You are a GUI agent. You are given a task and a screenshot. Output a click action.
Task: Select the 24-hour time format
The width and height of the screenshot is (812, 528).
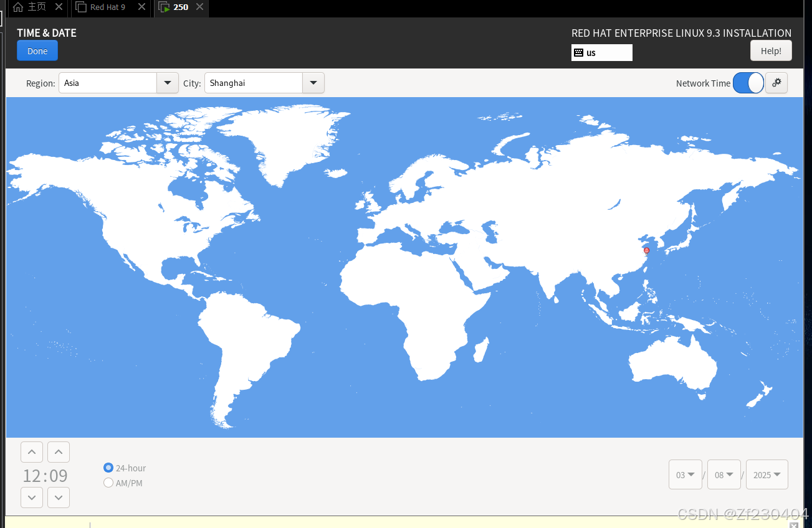tap(108, 468)
